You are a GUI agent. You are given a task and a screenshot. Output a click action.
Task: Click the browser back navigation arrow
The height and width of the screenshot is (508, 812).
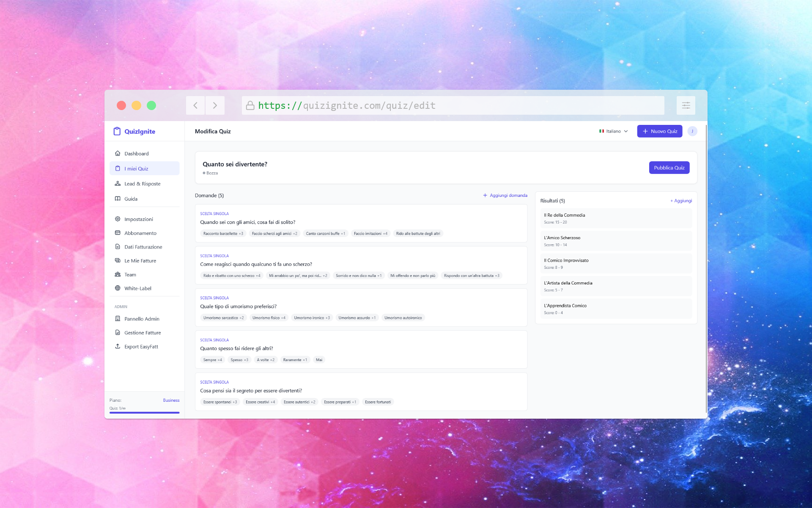pyautogui.click(x=195, y=105)
